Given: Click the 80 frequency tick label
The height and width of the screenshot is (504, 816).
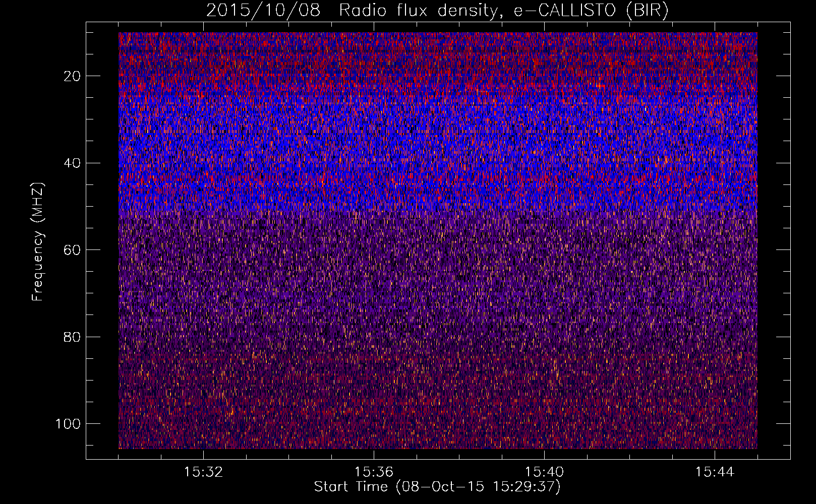Looking at the screenshot, I should pos(73,337).
